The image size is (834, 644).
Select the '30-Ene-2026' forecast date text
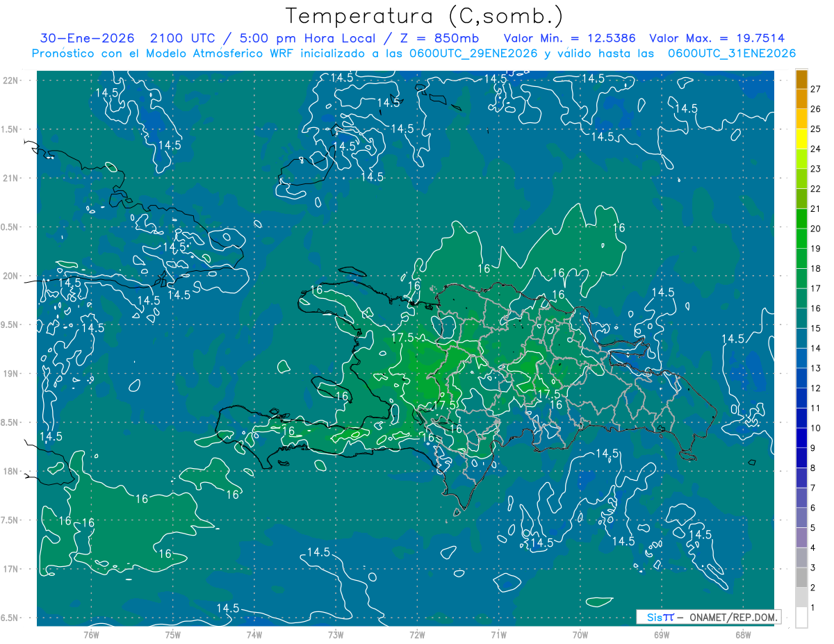tap(85, 38)
